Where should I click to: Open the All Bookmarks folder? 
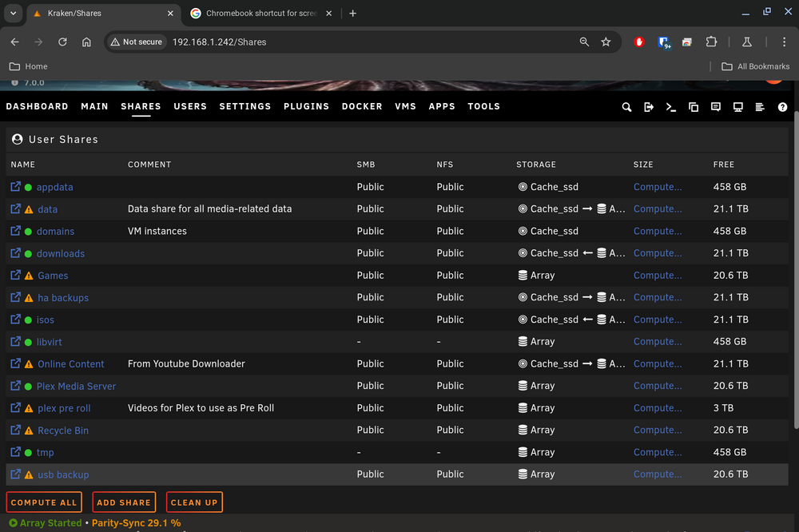[x=756, y=66]
